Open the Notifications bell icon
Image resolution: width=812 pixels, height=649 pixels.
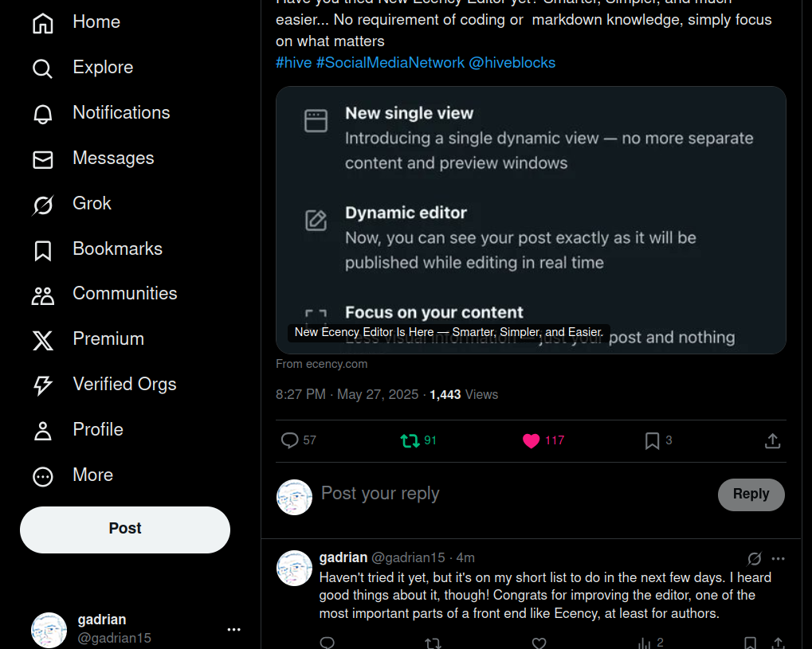coord(42,114)
